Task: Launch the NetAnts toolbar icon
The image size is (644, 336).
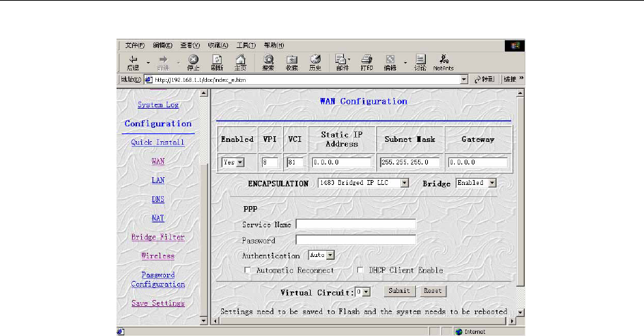Action: [x=443, y=63]
